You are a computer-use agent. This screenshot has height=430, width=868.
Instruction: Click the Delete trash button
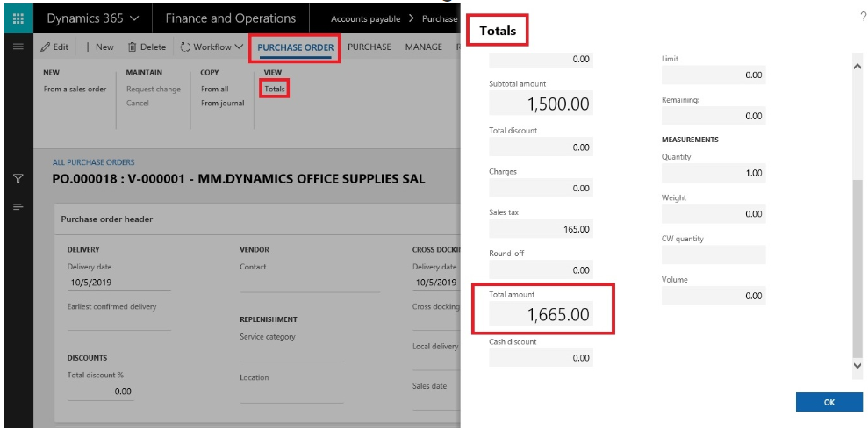(x=147, y=47)
